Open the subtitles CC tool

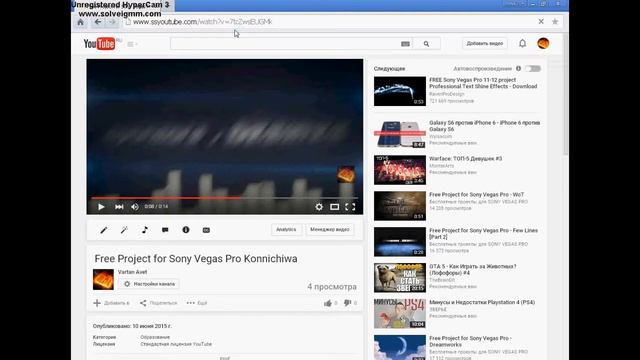tap(206, 230)
